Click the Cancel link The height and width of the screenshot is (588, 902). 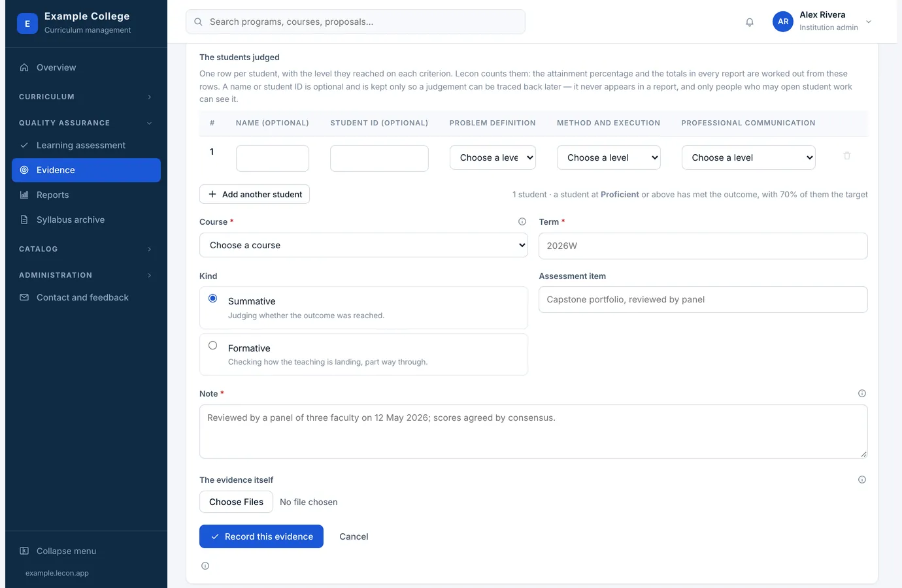[354, 536]
